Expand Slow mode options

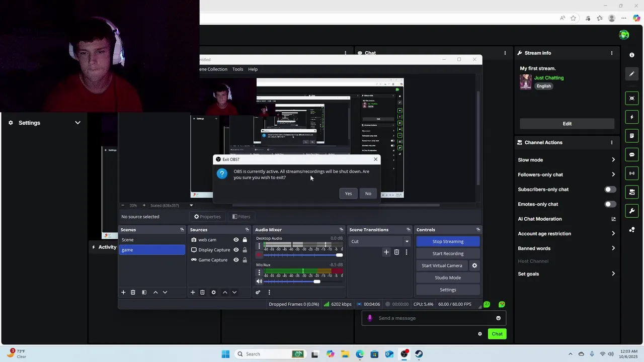click(613, 160)
